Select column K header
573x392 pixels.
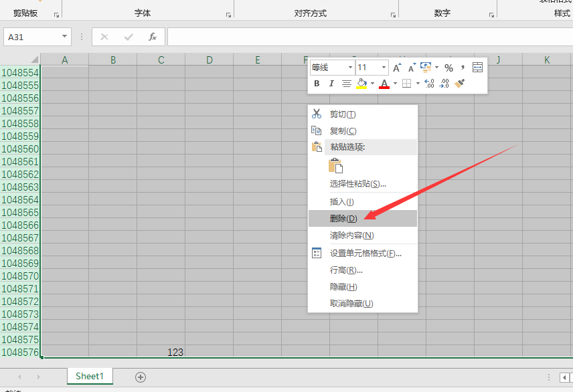547,60
